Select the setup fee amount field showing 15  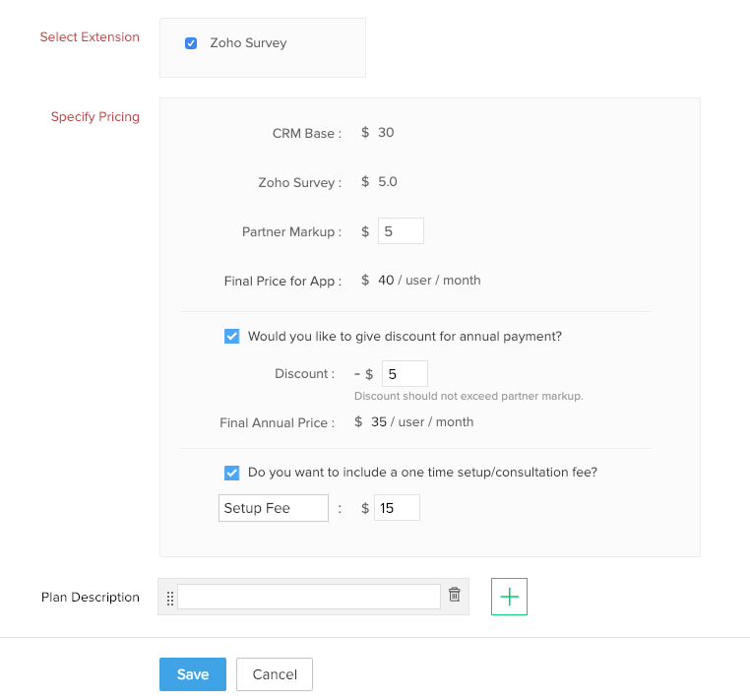point(397,508)
